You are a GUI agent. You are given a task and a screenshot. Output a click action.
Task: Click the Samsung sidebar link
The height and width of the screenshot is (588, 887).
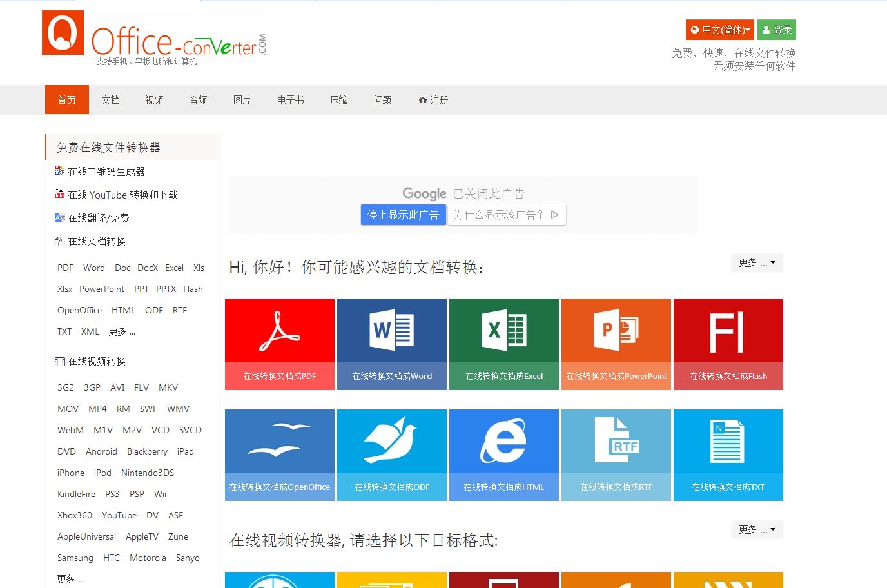pyautogui.click(x=75, y=558)
